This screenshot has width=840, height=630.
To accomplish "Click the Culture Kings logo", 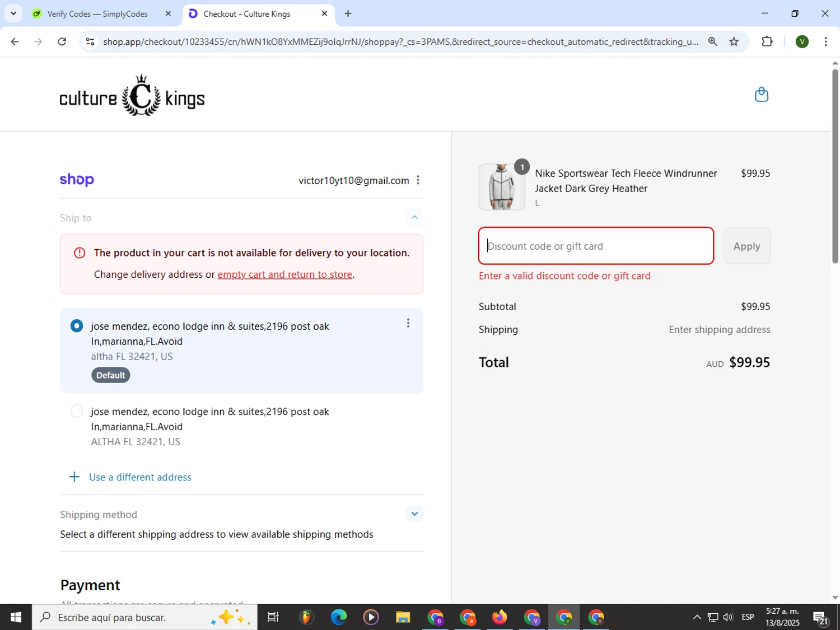I will click(x=132, y=95).
